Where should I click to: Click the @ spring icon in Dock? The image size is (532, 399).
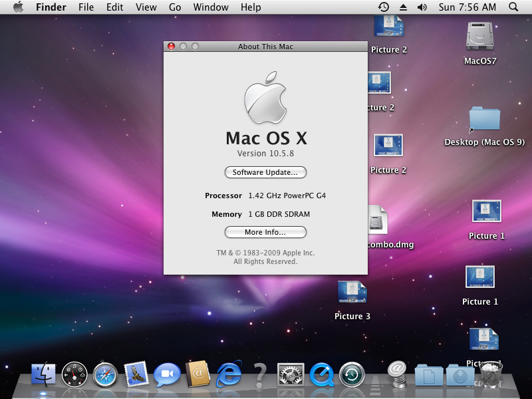(398, 374)
